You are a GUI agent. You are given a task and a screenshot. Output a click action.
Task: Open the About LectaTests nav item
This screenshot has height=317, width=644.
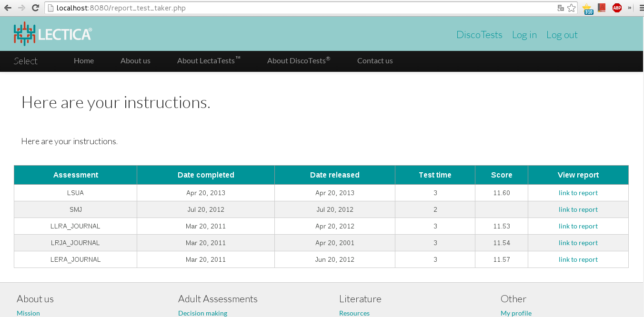click(209, 60)
